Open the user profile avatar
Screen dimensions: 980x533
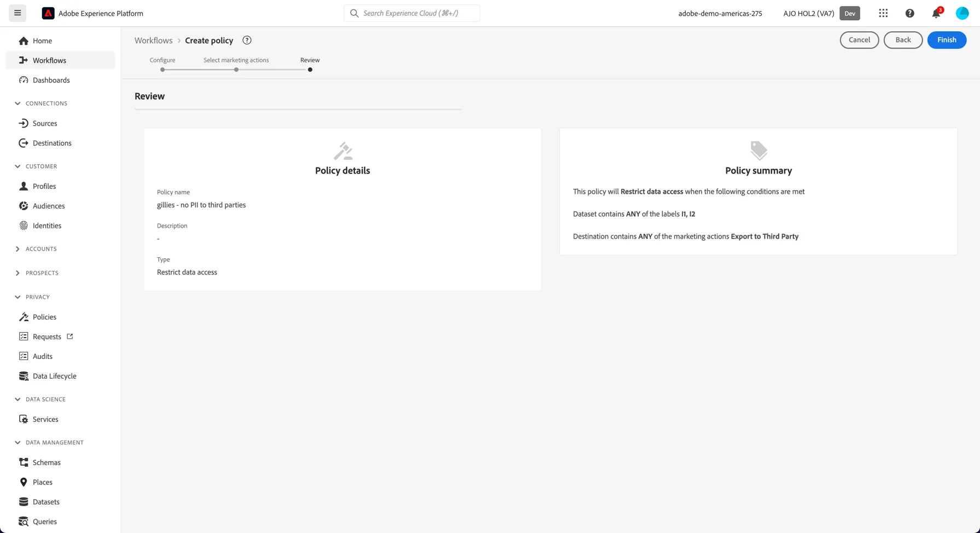coord(962,13)
